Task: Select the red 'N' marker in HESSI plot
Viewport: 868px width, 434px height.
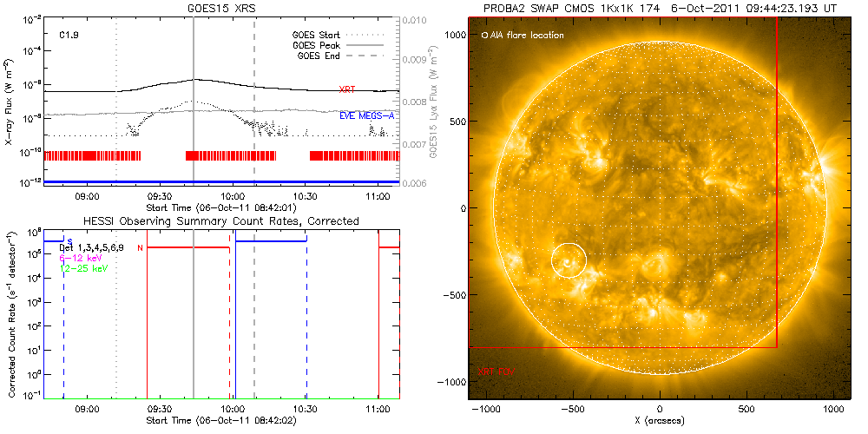Action: (x=140, y=248)
